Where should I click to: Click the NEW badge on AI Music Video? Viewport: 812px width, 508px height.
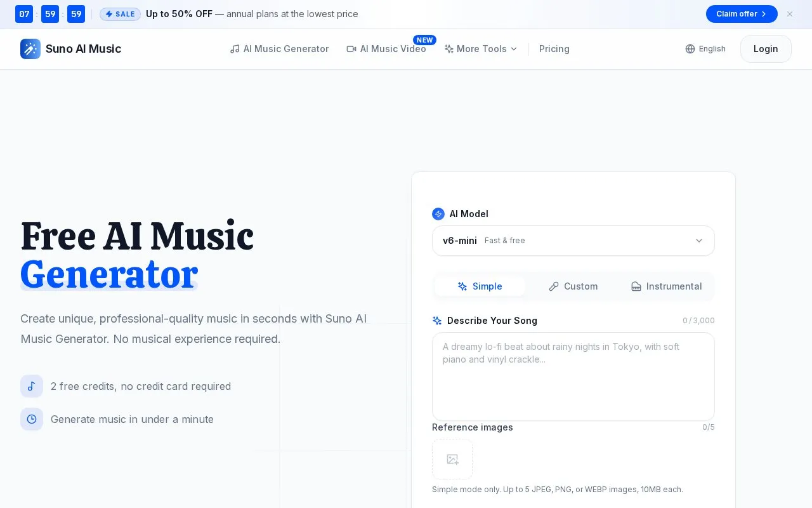[x=425, y=40]
